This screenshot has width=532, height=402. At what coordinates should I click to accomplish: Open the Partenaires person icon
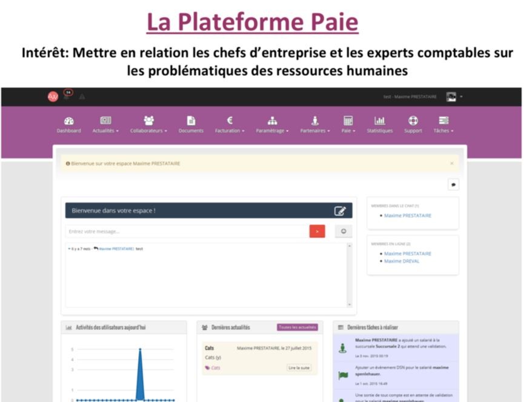coord(315,121)
